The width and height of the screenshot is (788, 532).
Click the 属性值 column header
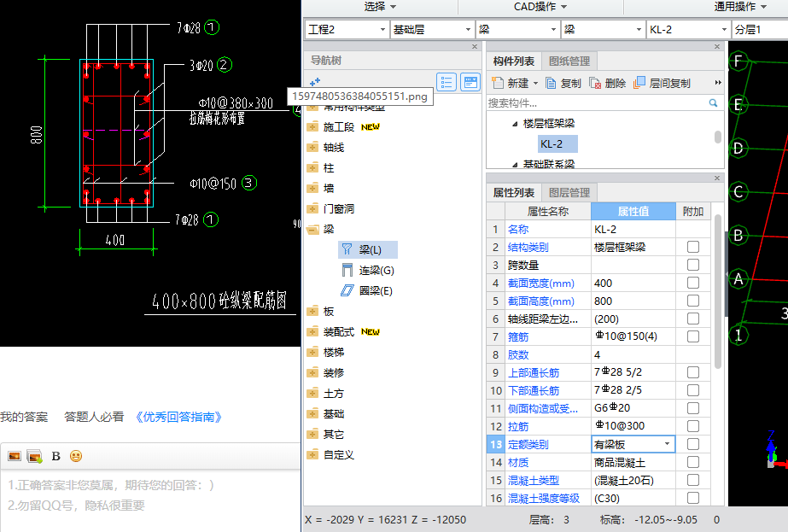coord(633,211)
